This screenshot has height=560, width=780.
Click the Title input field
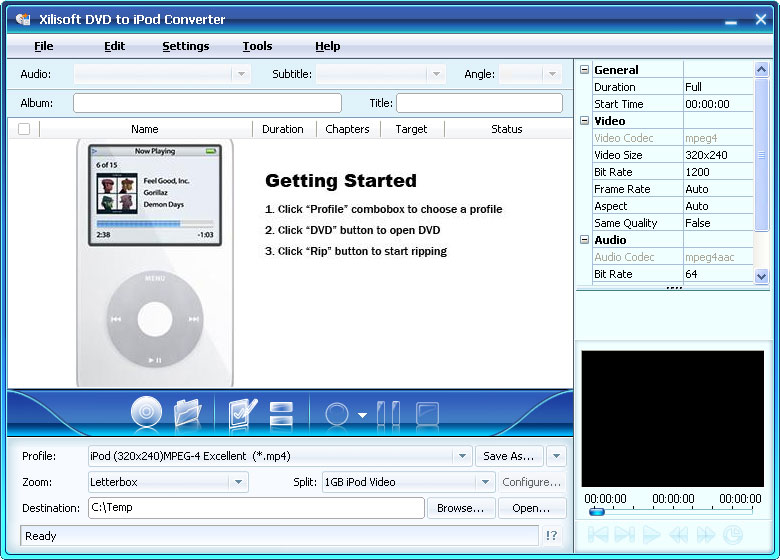tap(480, 103)
